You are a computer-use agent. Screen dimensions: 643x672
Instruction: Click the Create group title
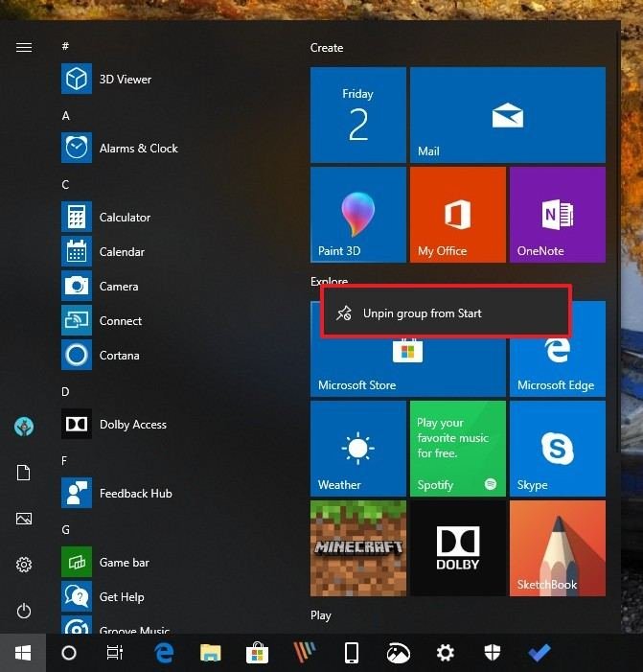point(327,48)
